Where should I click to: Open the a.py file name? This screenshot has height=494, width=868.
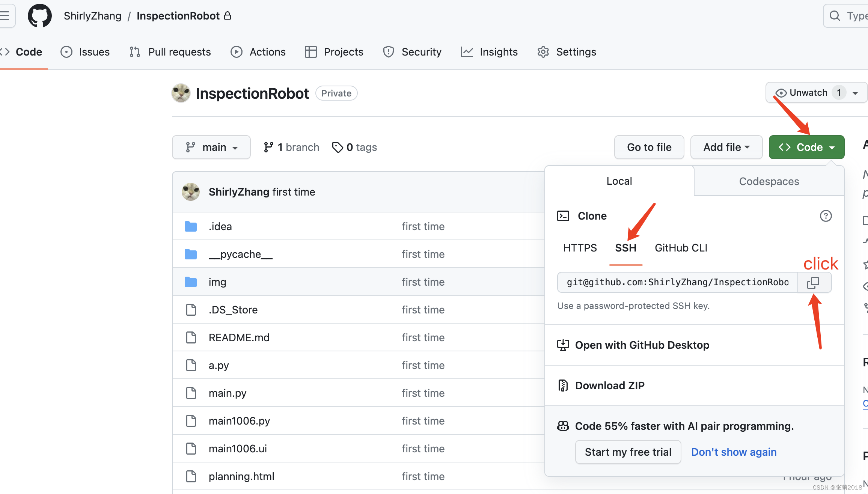point(219,365)
